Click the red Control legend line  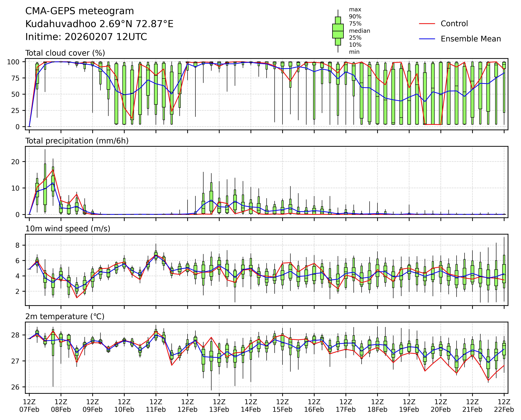pos(427,24)
